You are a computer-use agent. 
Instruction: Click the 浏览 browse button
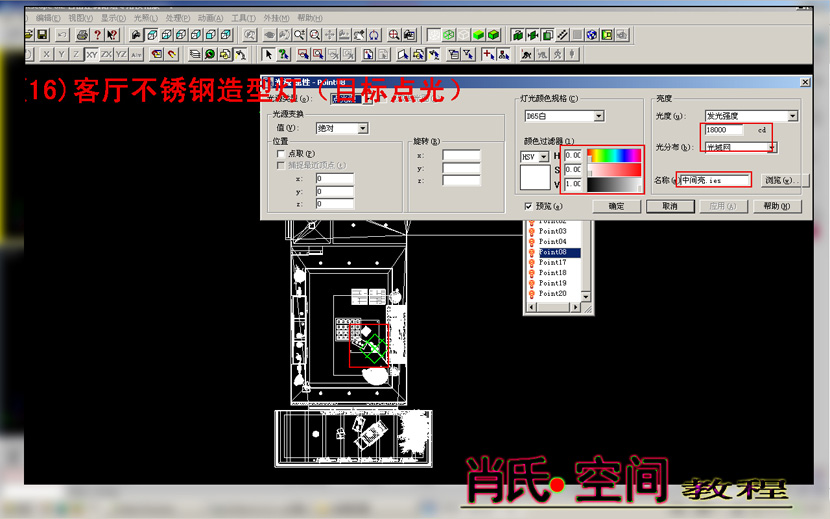click(x=780, y=181)
